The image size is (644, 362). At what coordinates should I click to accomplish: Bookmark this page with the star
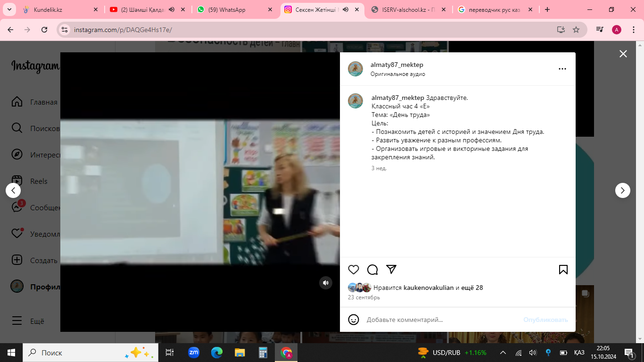tap(576, 30)
